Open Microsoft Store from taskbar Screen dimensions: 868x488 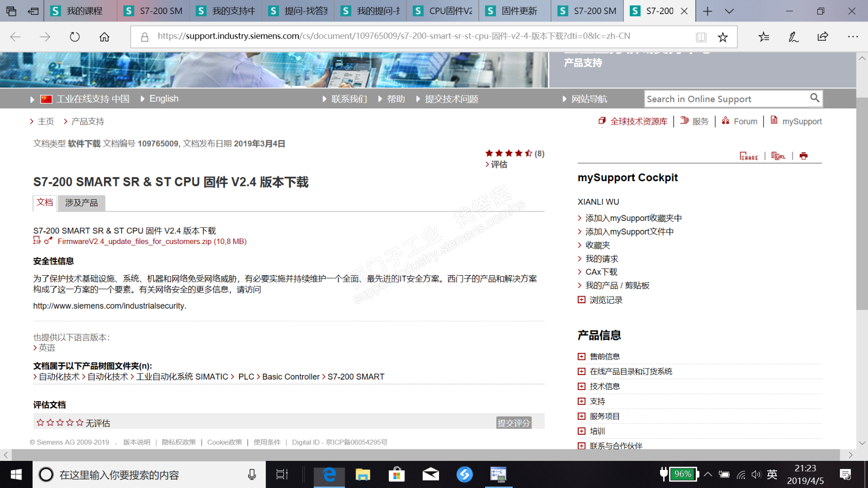397,474
